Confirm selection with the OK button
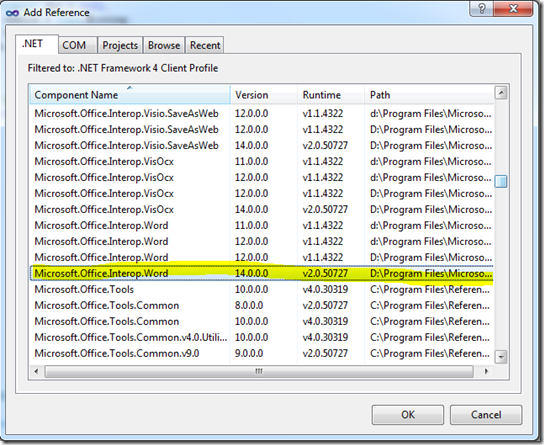Screen dimensions: 544x445 [x=408, y=414]
